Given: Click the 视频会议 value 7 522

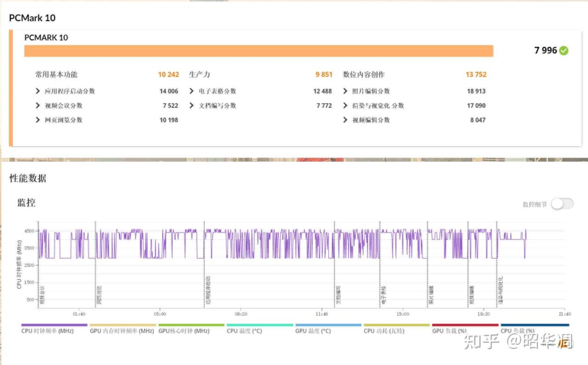Looking at the screenshot, I should [170, 106].
